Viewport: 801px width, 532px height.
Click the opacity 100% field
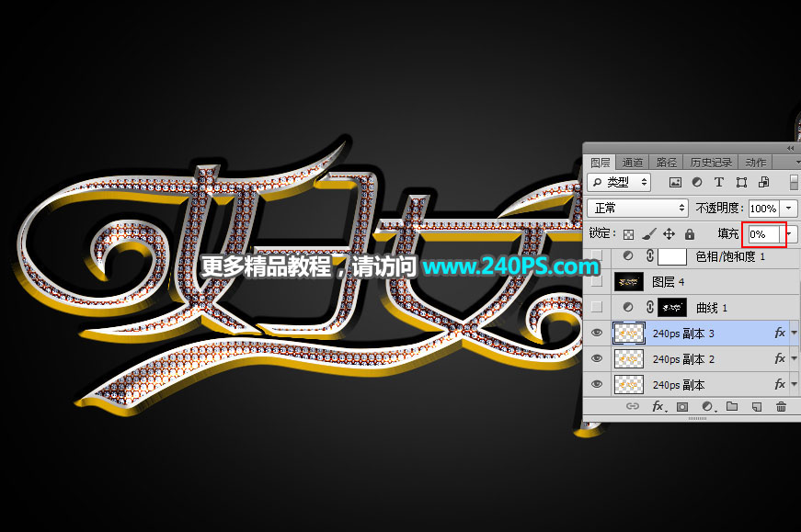coord(764,209)
